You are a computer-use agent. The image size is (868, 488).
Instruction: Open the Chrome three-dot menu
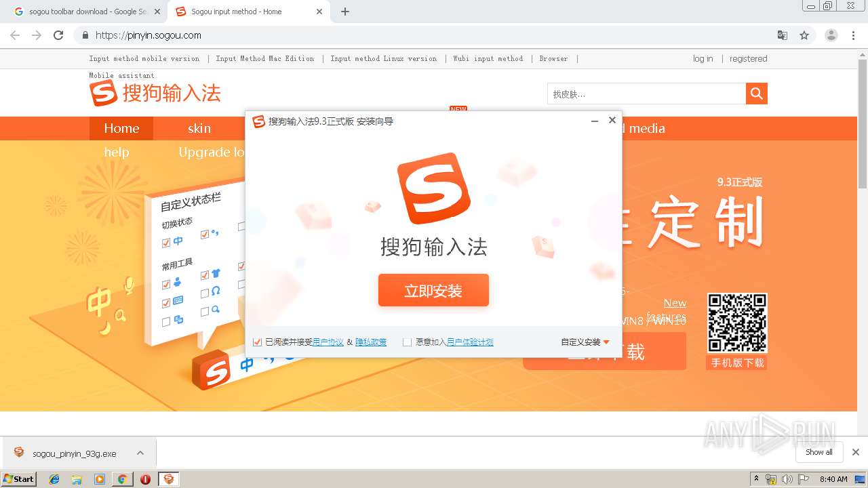[853, 35]
